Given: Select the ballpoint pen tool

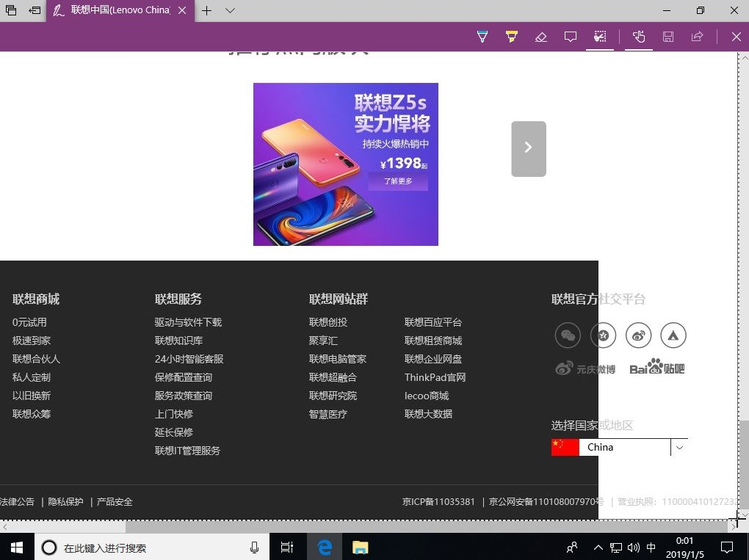Looking at the screenshot, I should (x=482, y=37).
